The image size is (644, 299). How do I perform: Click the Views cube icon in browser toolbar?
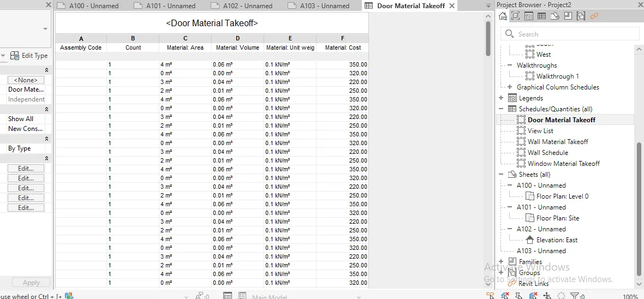pyautogui.click(x=515, y=16)
